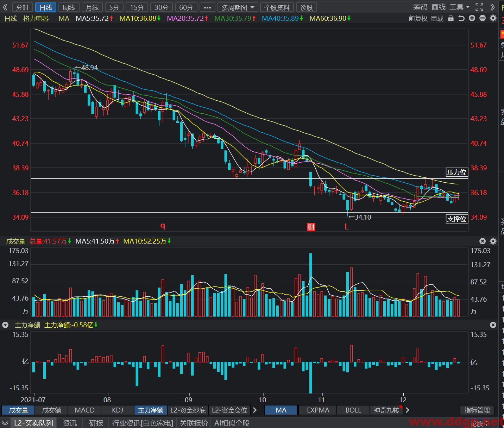Screen dimensions: 504x428
Task: Switch to 周线 period
Action: click(69, 7)
